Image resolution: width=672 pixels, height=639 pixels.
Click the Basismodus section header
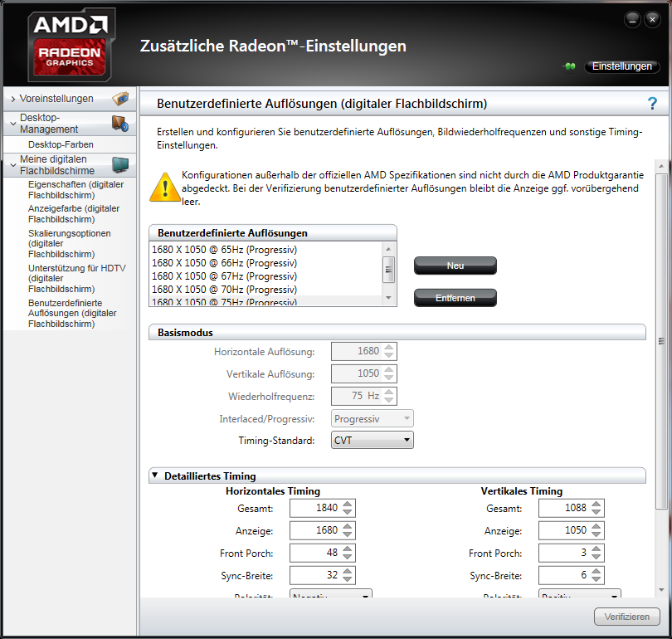[x=397, y=332]
